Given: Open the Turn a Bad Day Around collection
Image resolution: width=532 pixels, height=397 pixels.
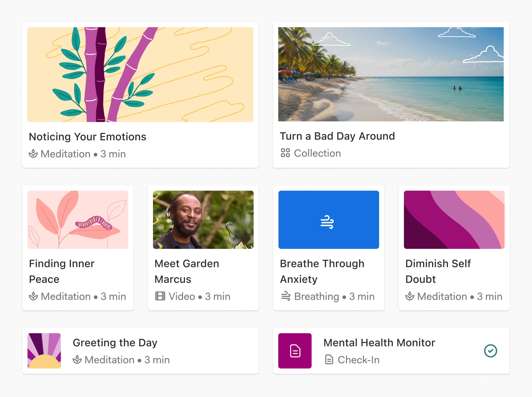Looking at the screenshot, I should click(x=337, y=136).
